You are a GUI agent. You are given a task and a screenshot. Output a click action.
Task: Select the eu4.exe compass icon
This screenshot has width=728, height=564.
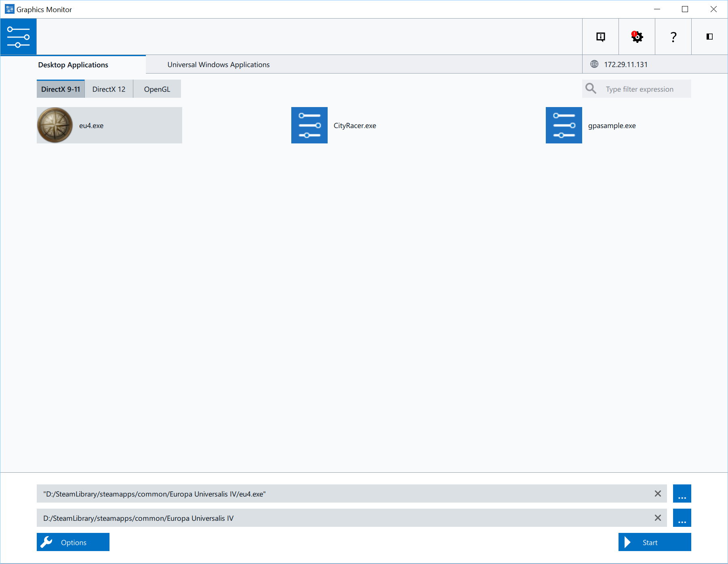[55, 125]
